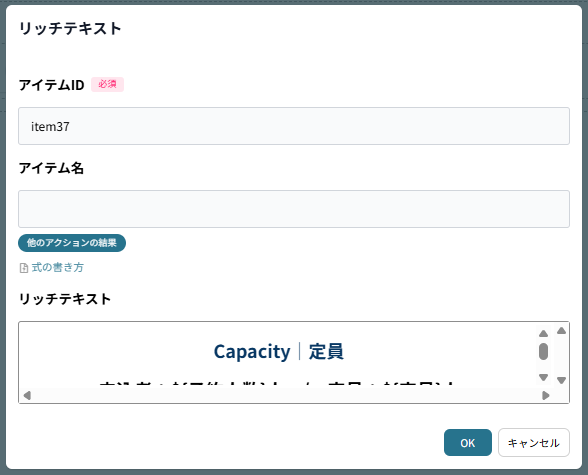Click the right arrow of the horizontal scrollbar
This screenshot has width=588, height=475.
point(546,396)
